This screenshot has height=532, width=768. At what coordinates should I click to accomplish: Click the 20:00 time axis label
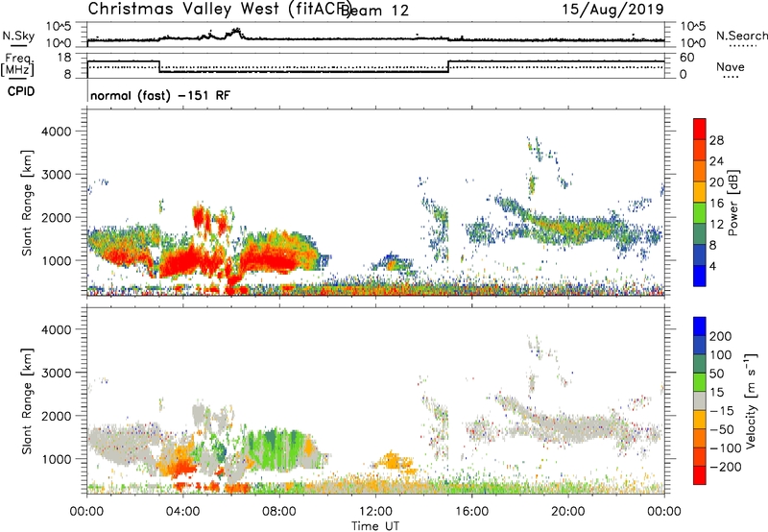(568, 512)
